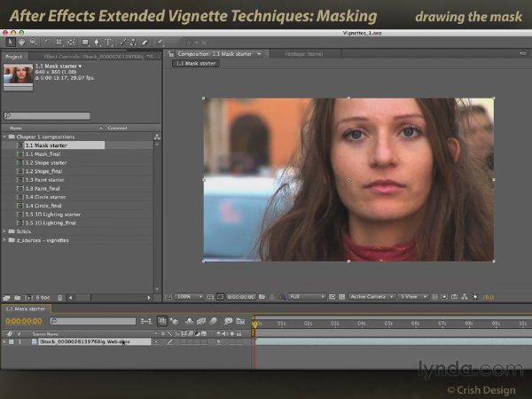
Task: Select the Pen tool
Action: (x=97, y=42)
